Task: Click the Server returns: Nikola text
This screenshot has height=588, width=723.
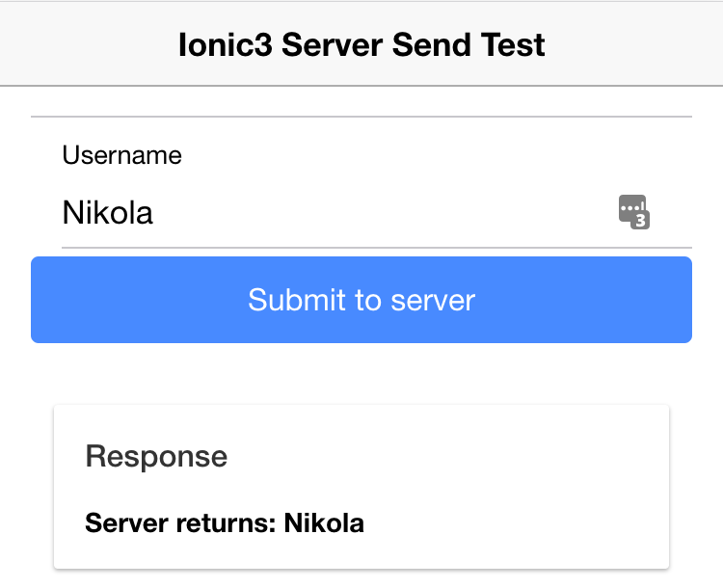Action: coord(225,523)
